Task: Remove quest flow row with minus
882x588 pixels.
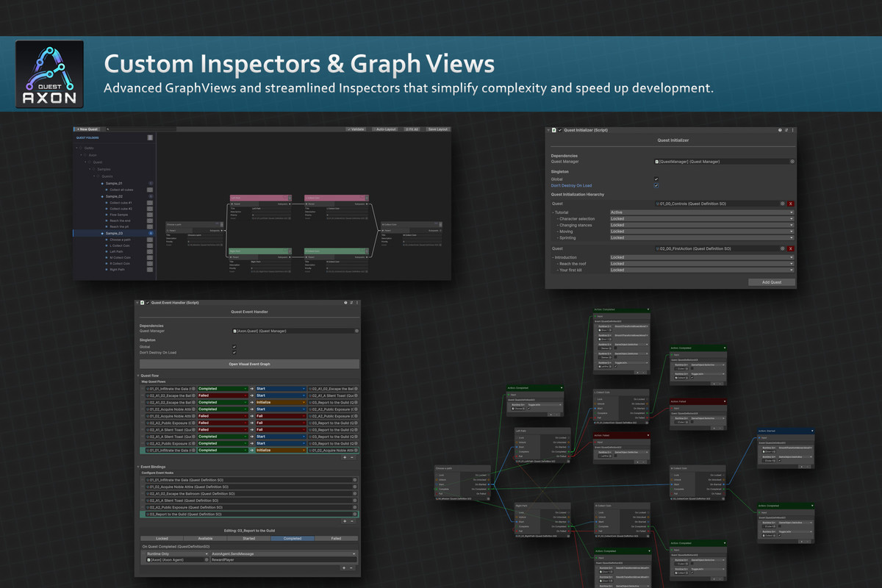Action: 352,457
